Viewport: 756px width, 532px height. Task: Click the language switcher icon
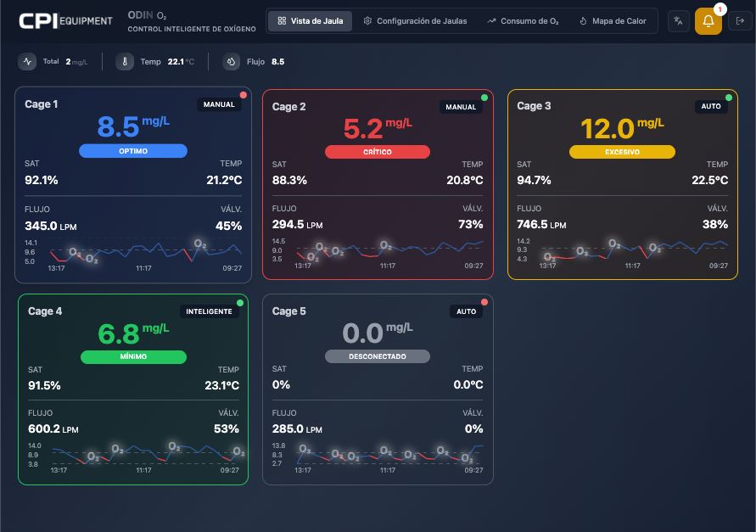679,21
